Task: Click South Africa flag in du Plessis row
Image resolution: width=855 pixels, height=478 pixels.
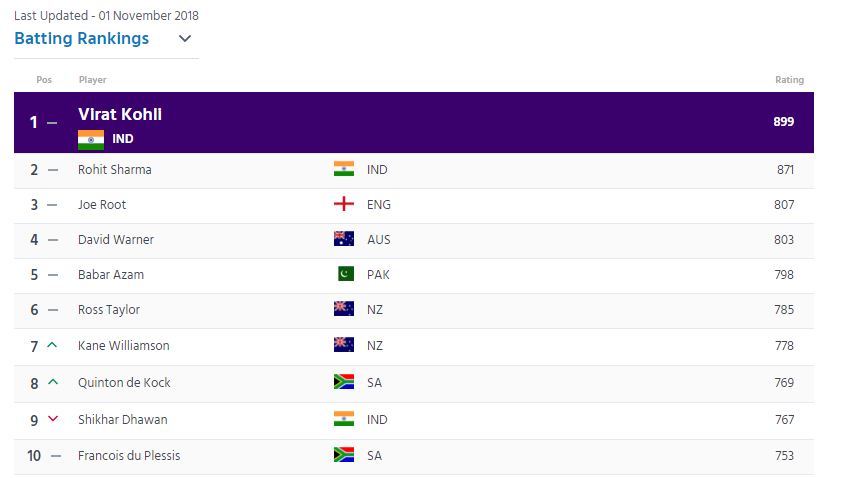Action: click(344, 455)
